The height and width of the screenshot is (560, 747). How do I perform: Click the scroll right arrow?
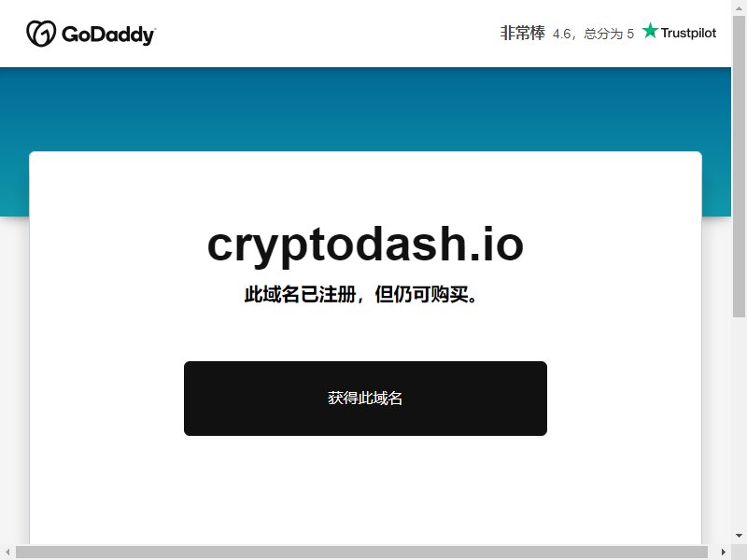click(723, 552)
